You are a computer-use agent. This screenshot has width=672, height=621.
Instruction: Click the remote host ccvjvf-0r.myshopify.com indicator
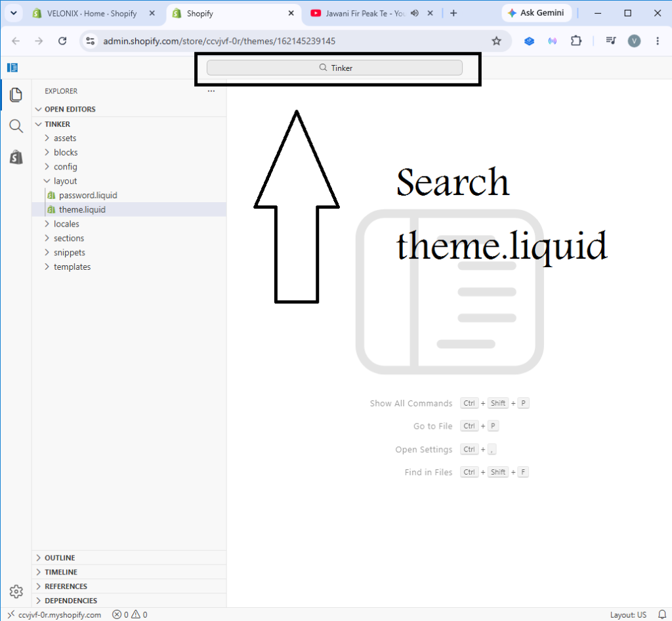coord(54,614)
